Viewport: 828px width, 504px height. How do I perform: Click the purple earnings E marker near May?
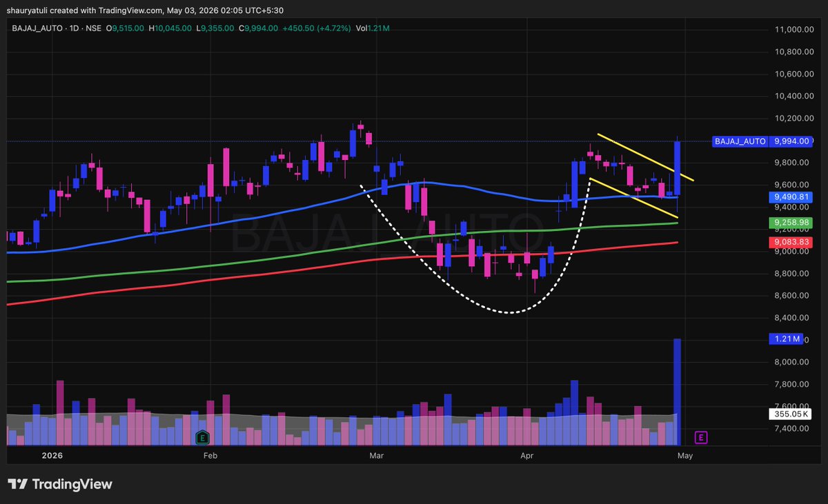coord(702,437)
